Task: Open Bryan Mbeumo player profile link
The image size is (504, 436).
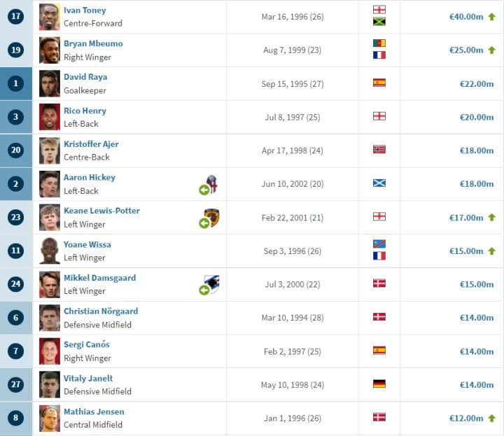Action: click(x=93, y=43)
